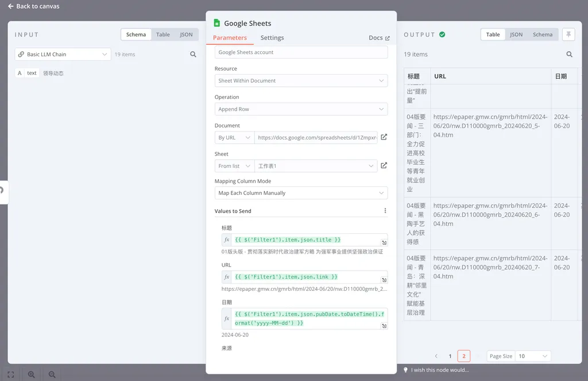Viewport: 588px width, 381px height.
Task: Go to output page 1
Action: pos(450,356)
